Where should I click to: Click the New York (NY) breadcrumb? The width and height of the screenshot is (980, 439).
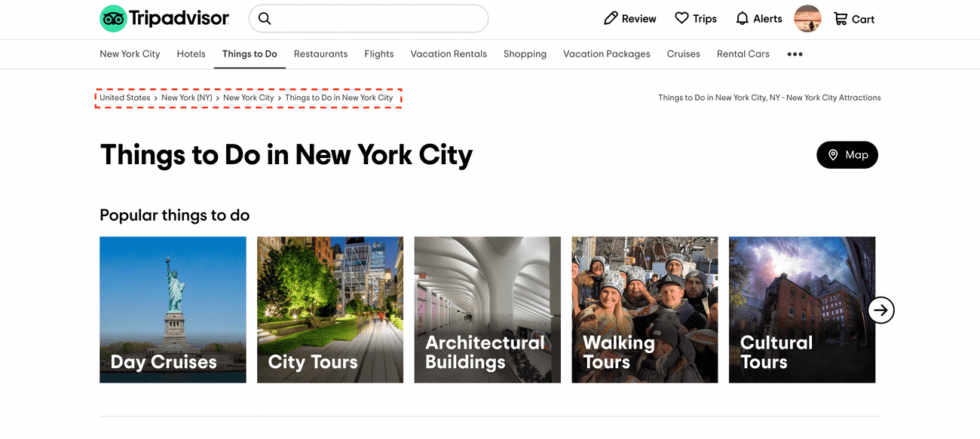pyautogui.click(x=187, y=98)
